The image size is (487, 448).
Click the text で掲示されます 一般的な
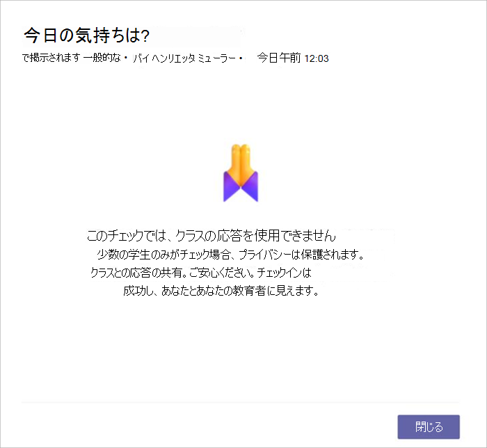click(x=71, y=58)
